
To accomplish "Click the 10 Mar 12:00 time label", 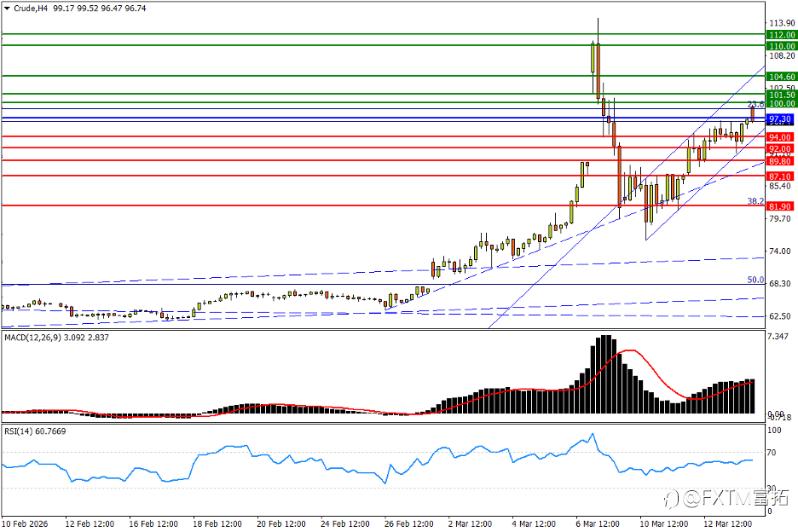I will pyautogui.click(x=664, y=523).
